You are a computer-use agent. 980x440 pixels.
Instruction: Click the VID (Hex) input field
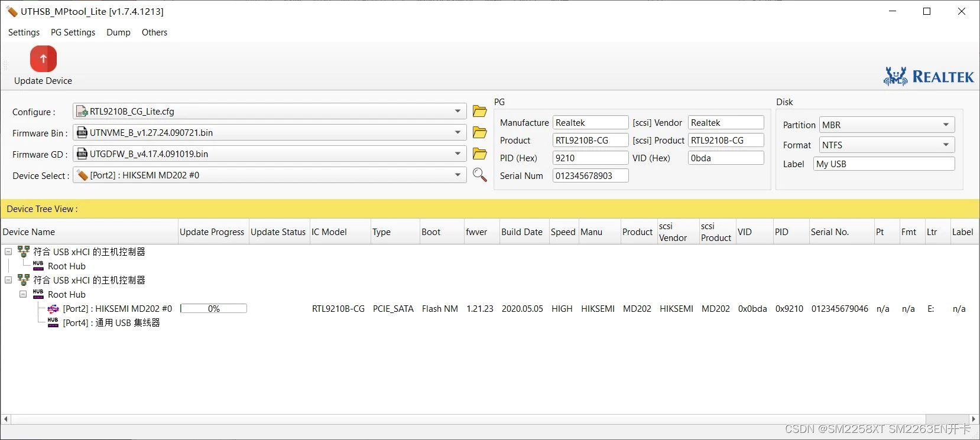[726, 158]
